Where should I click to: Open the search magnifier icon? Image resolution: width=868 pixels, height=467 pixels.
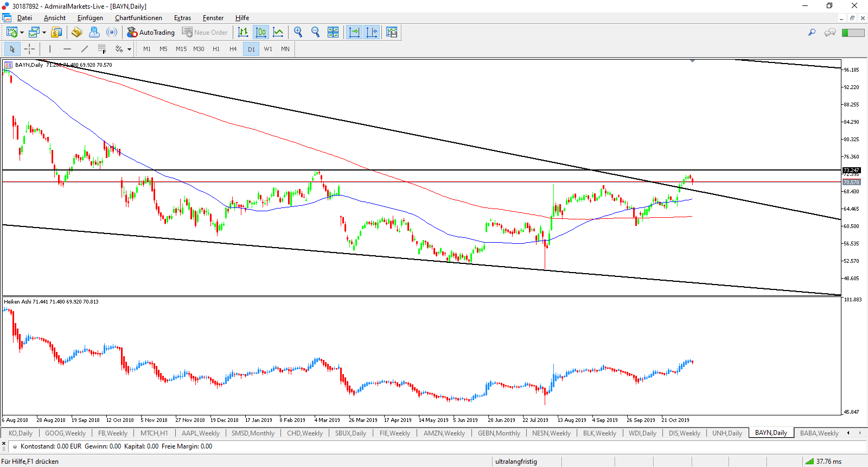pyautogui.click(x=812, y=33)
